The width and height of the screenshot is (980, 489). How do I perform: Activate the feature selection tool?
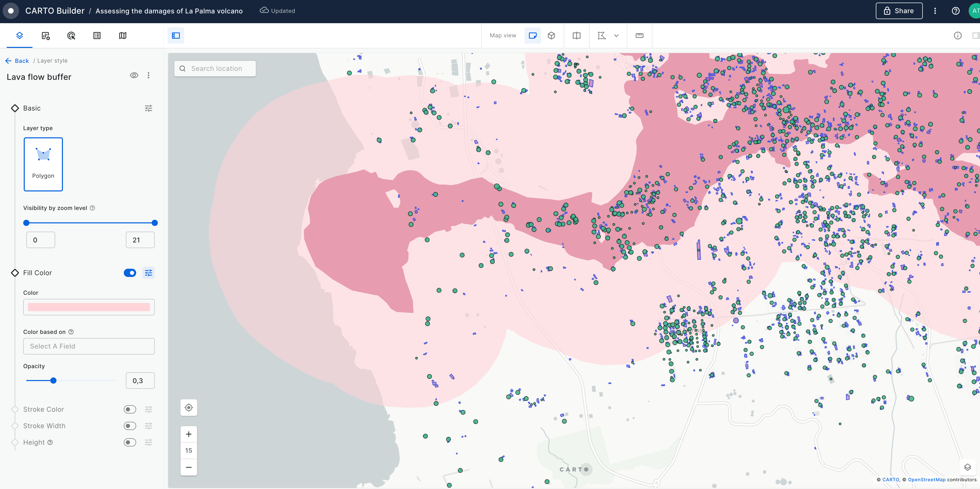pos(602,35)
